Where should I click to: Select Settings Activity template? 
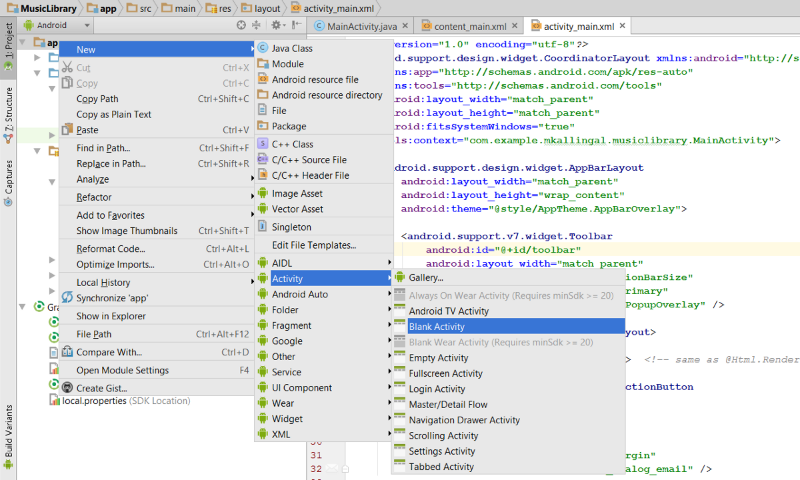tap(509, 451)
